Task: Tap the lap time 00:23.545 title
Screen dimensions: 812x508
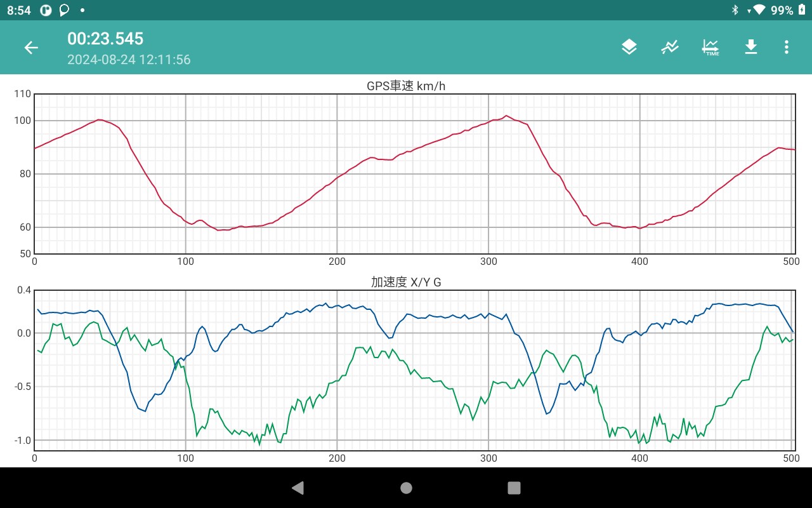Action: click(105, 39)
